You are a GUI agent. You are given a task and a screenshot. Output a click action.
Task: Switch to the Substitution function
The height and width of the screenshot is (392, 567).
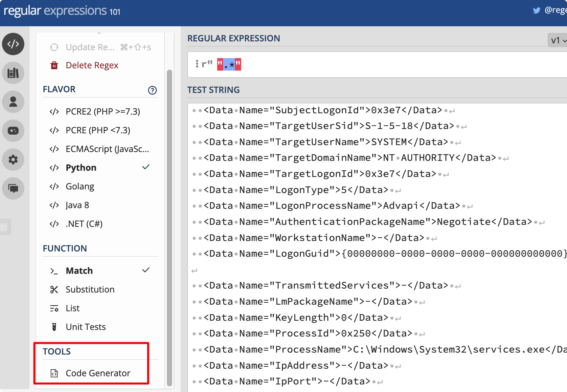90,289
